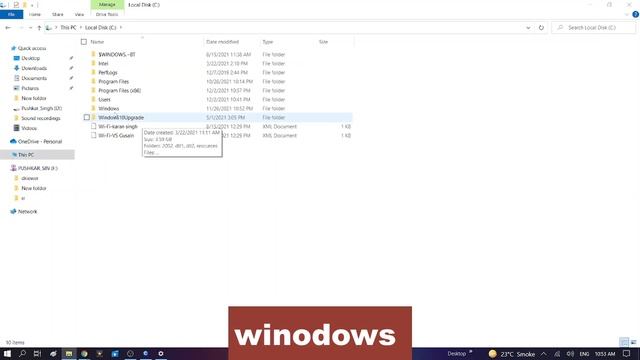The image size is (640, 360).
Task: Refresh the Local Disk (C:) view
Action: (x=541, y=28)
